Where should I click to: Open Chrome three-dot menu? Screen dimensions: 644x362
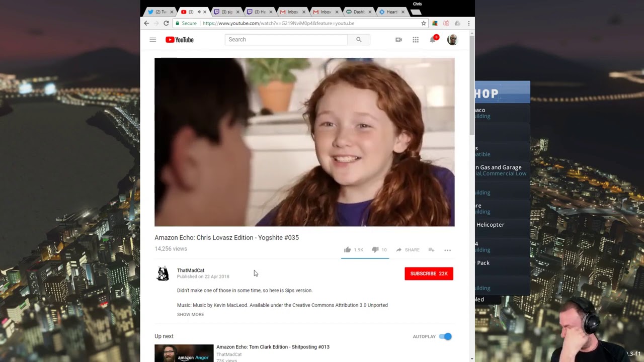click(468, 23)
